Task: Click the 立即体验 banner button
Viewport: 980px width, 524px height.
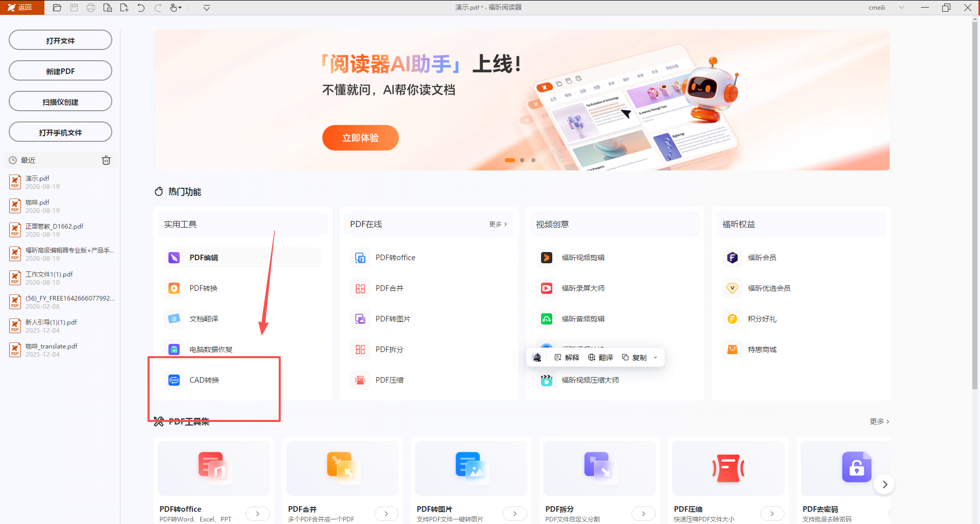Action: click(x=360, y=138)
